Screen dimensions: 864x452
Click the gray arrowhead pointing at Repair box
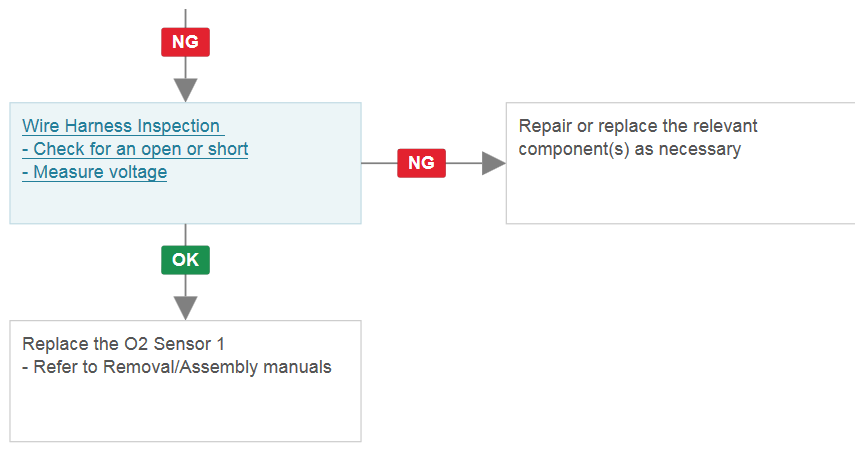(493, 163)
